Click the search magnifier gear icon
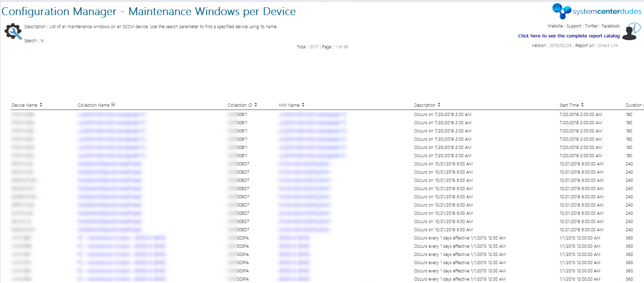Viewport: 644px width, 283px height. click(x=13, y=30)
